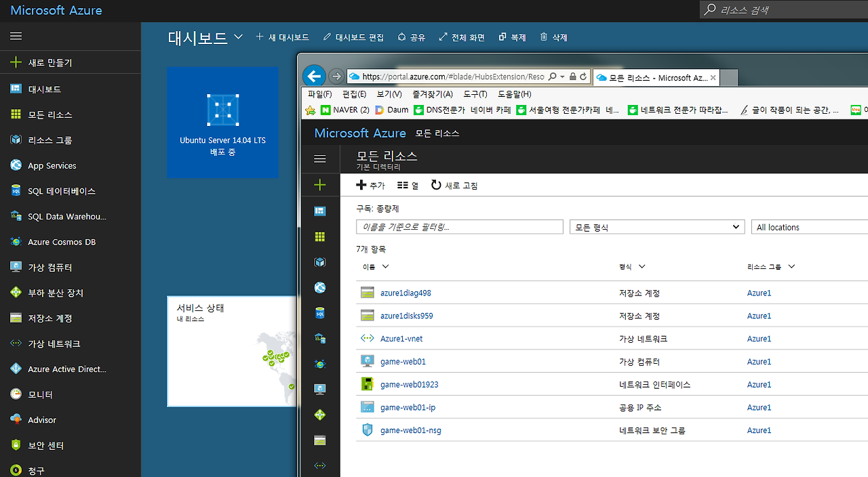Click the Azure1 resource group link for game-web01-nsg
868x477 pixels.
point(759,430)
